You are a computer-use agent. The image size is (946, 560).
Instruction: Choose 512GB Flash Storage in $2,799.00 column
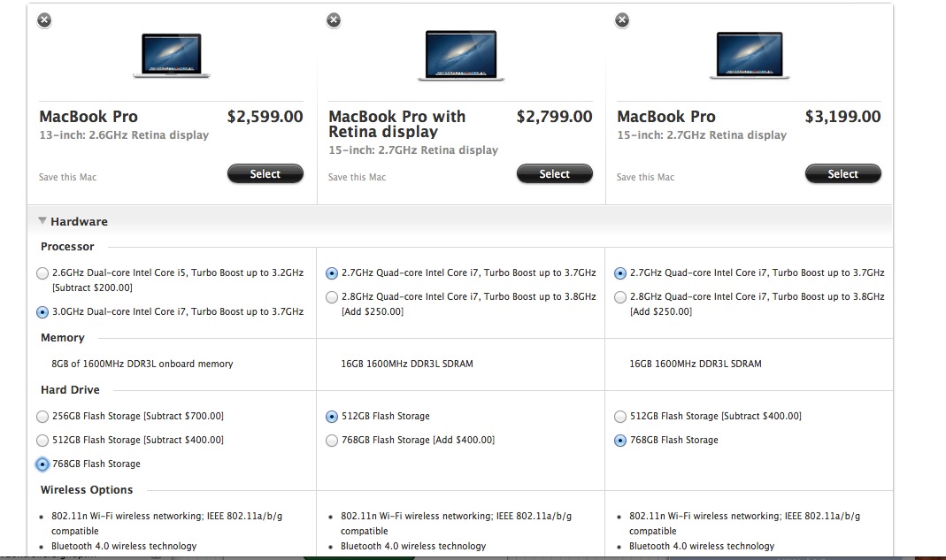coord(331,417)
